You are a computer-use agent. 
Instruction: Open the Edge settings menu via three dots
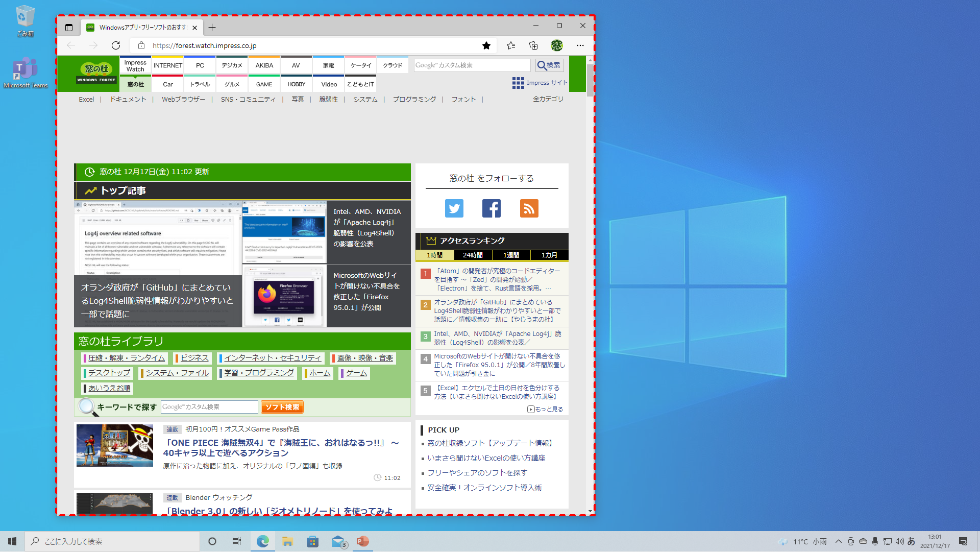click(x=580, y=45)
